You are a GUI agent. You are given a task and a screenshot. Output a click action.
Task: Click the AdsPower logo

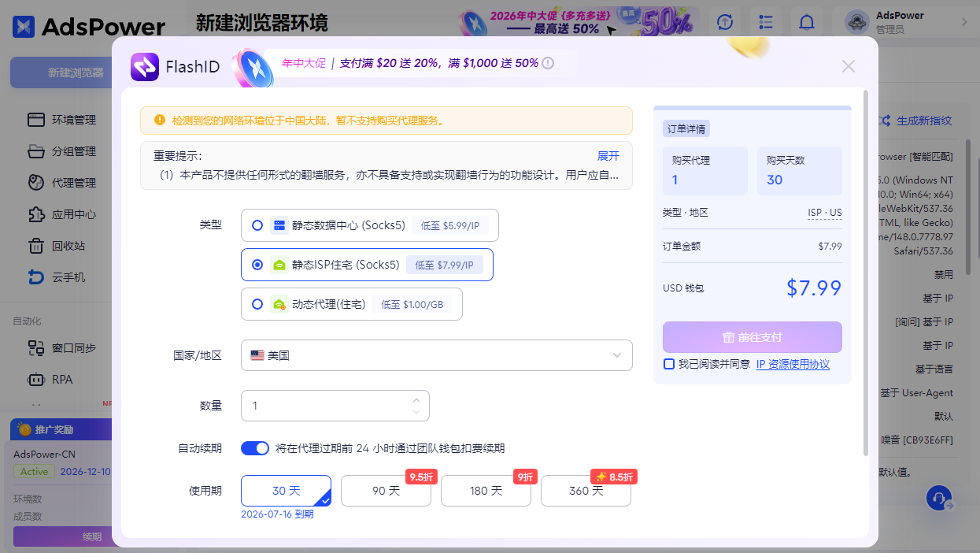click(89, 26)
